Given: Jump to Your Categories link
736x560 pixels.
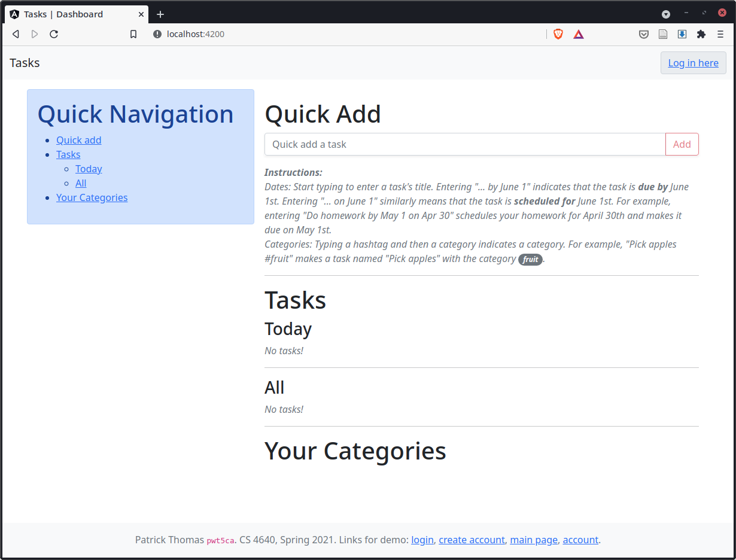Looking at the screenshot, I should (x=92, y=197).
